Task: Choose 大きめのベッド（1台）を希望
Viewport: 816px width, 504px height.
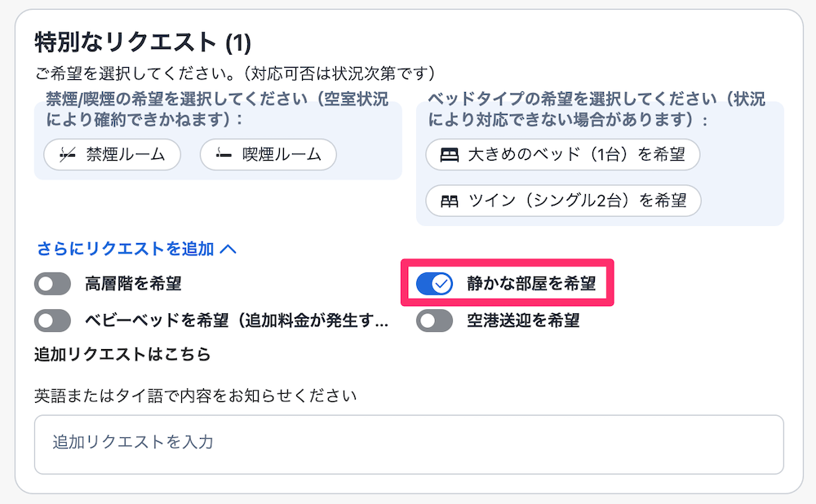Action: pos(563,155)
